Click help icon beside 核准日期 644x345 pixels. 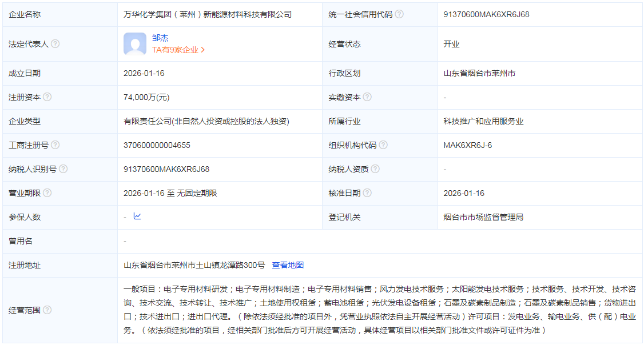pyautogui.click(x=367, y=193)
